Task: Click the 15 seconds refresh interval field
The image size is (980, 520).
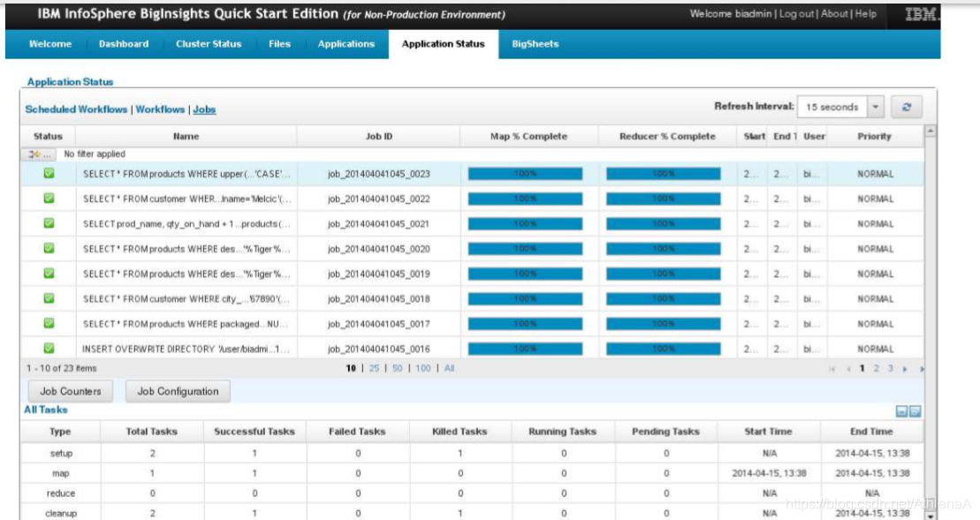Action: [832, 108]
